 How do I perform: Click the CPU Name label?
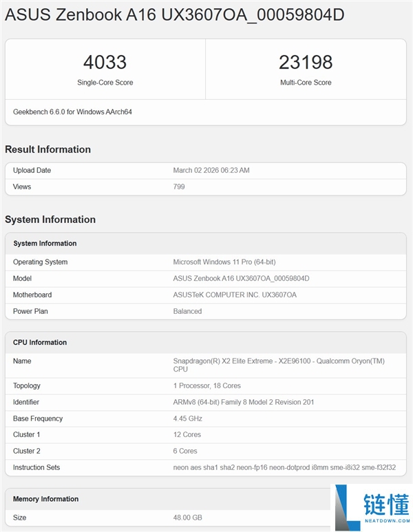pos(22,361)
